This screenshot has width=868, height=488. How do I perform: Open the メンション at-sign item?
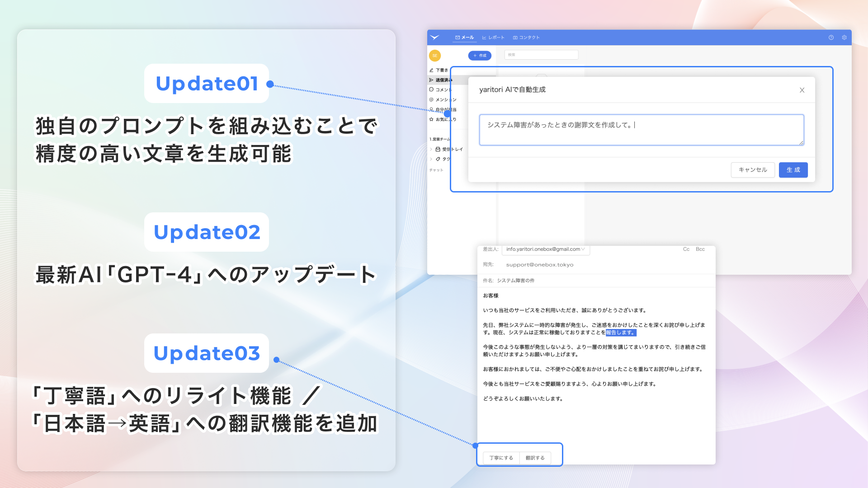pyautogui.click(x=431, y=99)
